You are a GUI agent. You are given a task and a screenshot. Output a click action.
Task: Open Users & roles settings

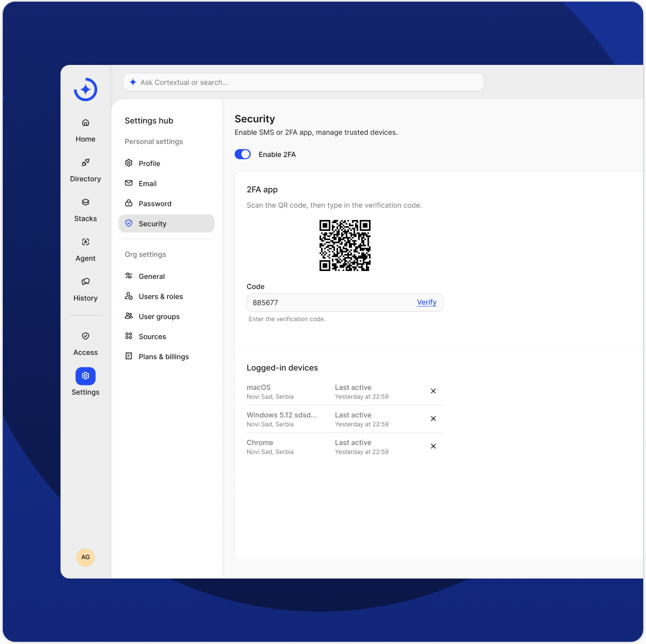(160, 297)
